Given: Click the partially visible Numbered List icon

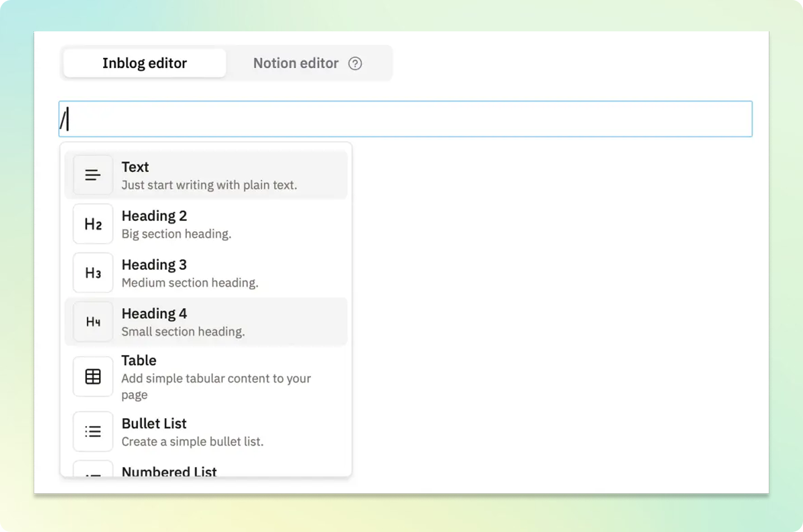Looking at the screenshot, I should coord(93,472).
